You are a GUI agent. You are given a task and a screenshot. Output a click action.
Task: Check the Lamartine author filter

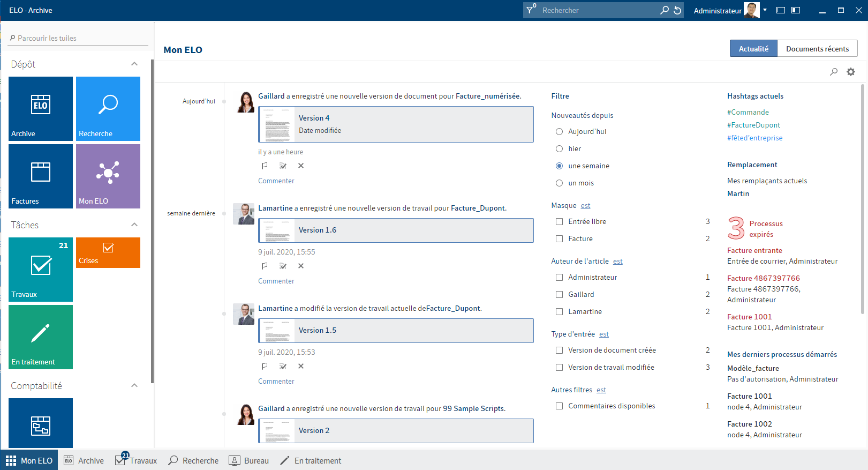coord(559,311)
